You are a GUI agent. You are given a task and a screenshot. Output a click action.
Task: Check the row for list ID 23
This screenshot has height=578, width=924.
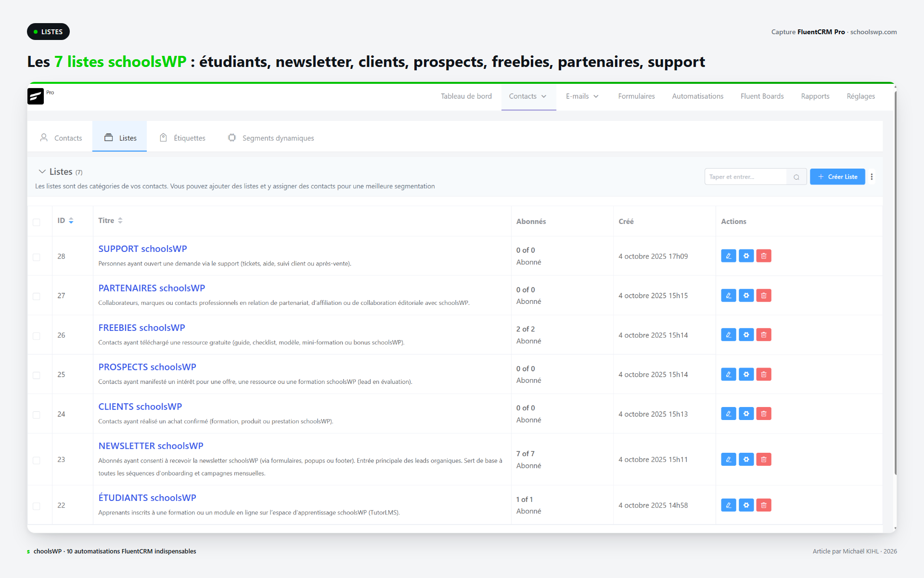point(36,460)
